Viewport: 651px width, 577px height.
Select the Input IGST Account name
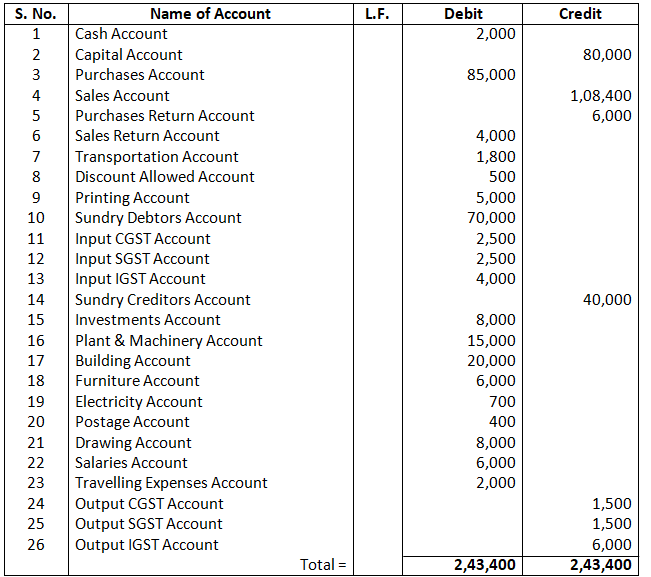tap(140, 279)
